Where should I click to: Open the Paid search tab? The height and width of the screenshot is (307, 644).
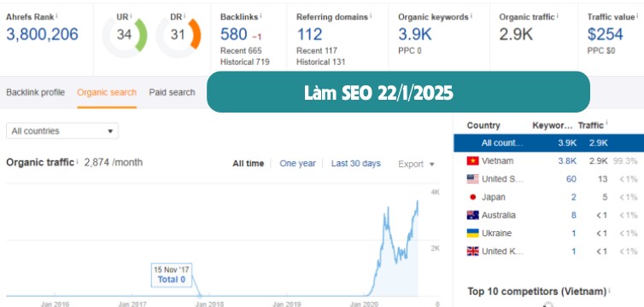tap(172, 93)
